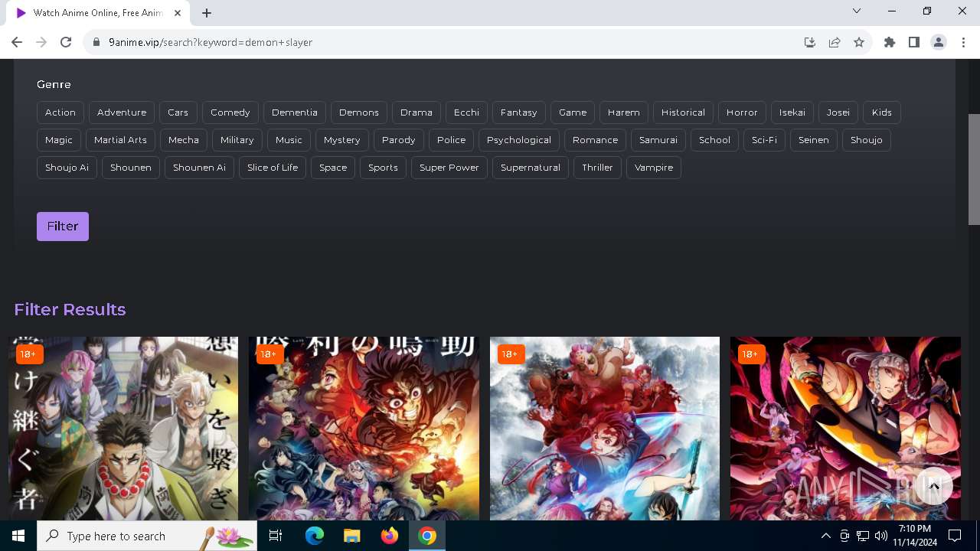Select the Super Power genre tag

click(x=449, y=168)
